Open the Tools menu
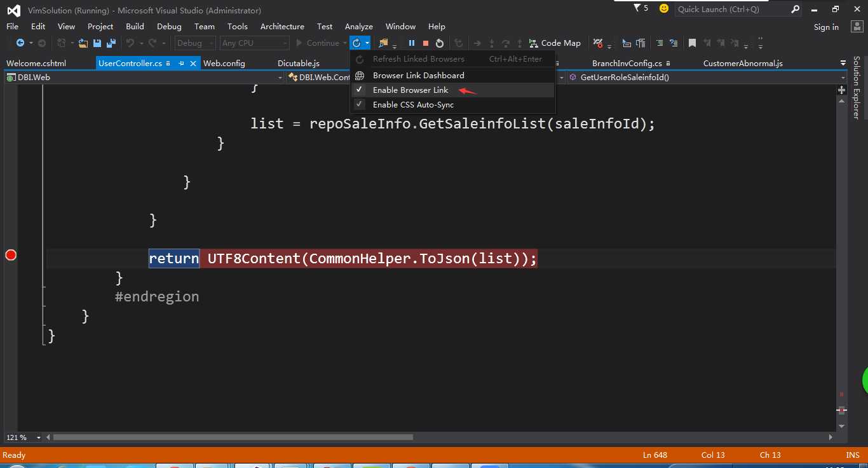 click(238, 27)
